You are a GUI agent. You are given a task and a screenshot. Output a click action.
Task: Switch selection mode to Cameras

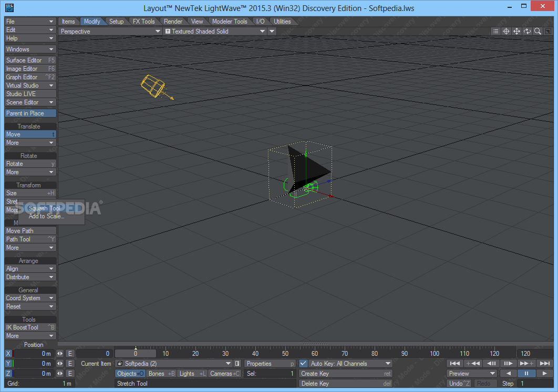(x=225, y=374)
